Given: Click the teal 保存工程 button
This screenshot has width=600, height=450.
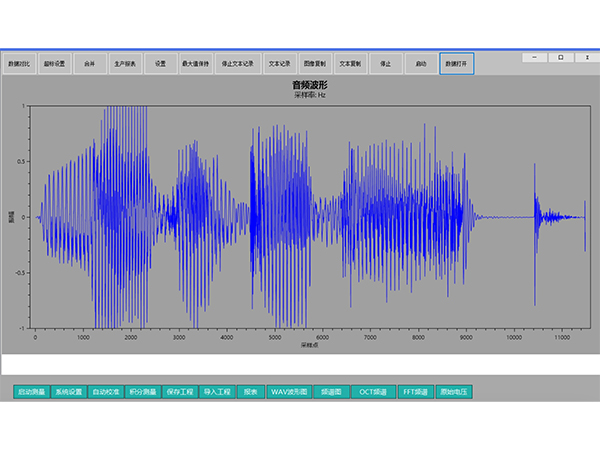Looking at the screenshot, I should (179, 392).
